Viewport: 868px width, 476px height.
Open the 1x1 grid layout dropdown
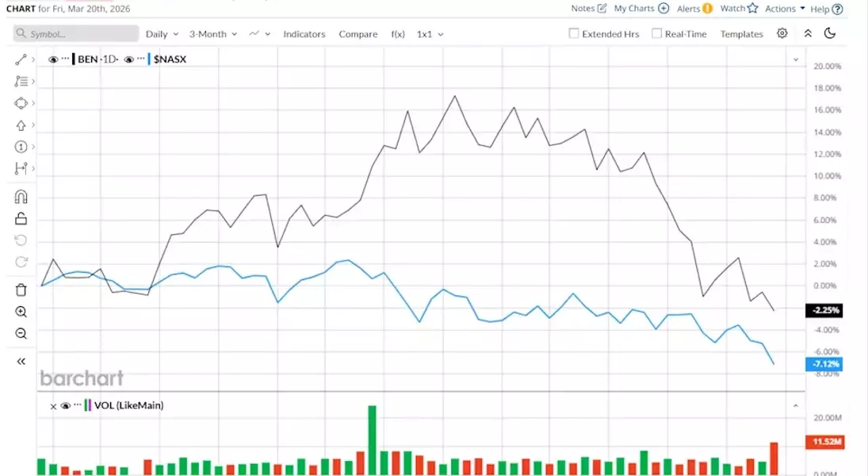pyautogui.click(x=430, y=34)
